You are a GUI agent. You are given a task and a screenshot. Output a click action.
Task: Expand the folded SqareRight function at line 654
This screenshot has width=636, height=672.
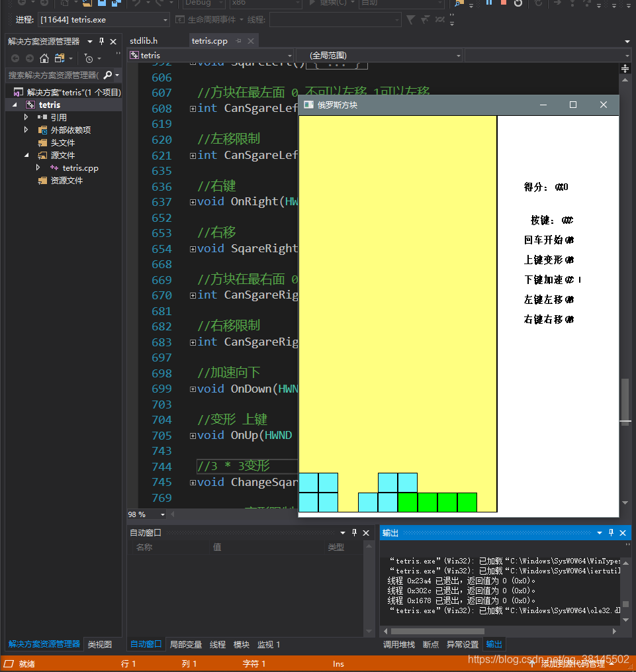(193, 249)
